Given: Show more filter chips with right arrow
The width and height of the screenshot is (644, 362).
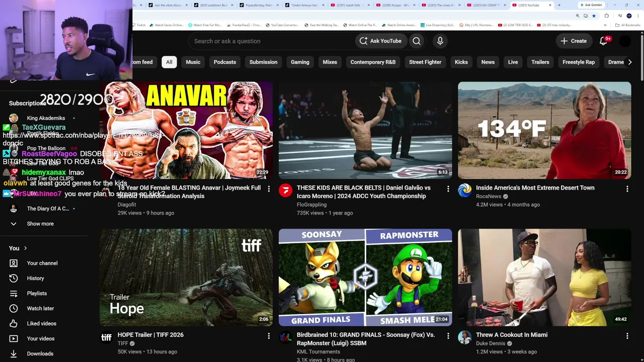Looking at the screenshot, I should 629,62.
